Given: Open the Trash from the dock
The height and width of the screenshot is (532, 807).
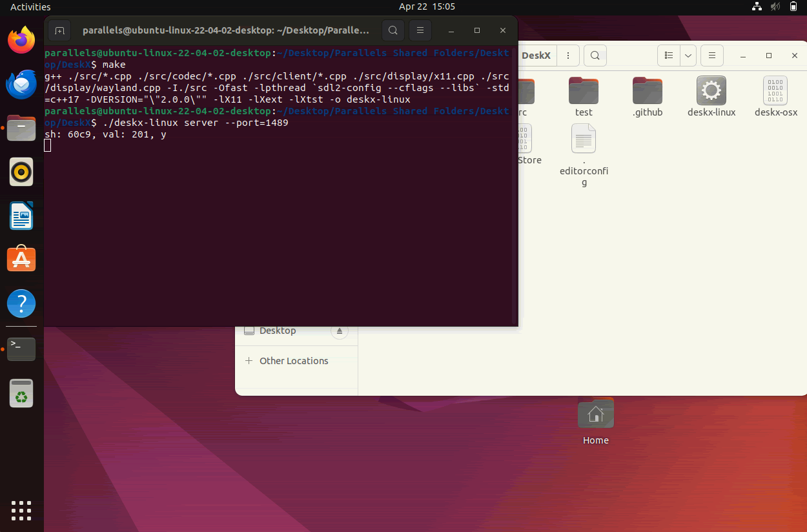Looking at the screenshot, I should click(x=21, y=393).
